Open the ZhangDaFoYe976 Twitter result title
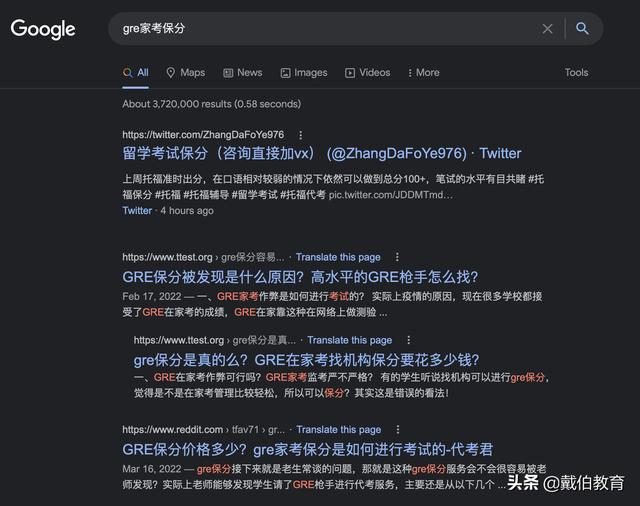 click(x=322, y=153)
